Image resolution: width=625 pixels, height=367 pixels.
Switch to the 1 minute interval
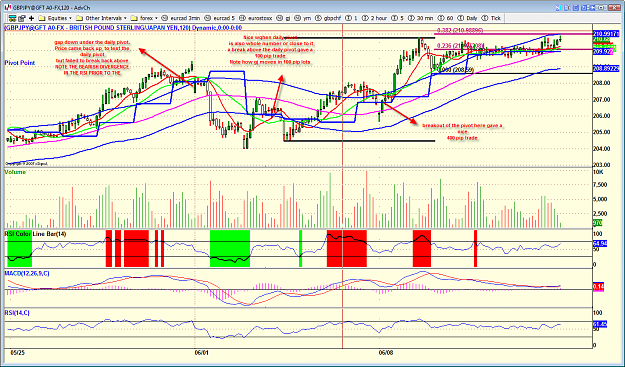pos(352,18)
